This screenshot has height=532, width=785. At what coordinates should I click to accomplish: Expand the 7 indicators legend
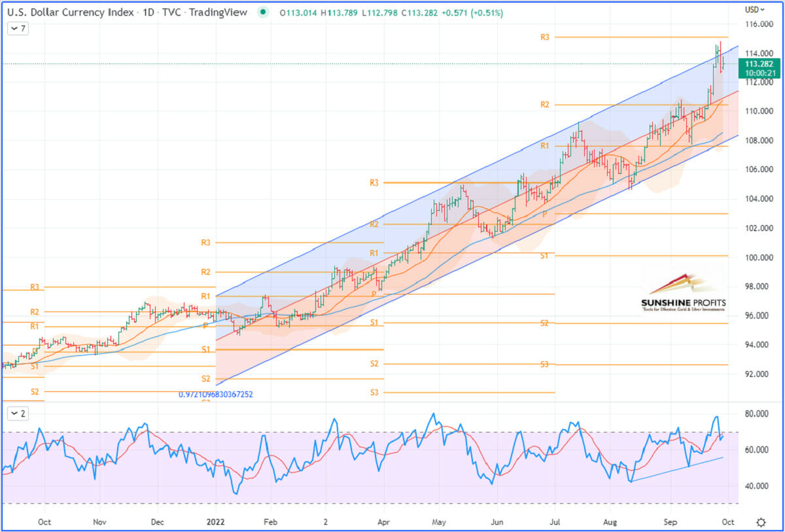point(18,28)
